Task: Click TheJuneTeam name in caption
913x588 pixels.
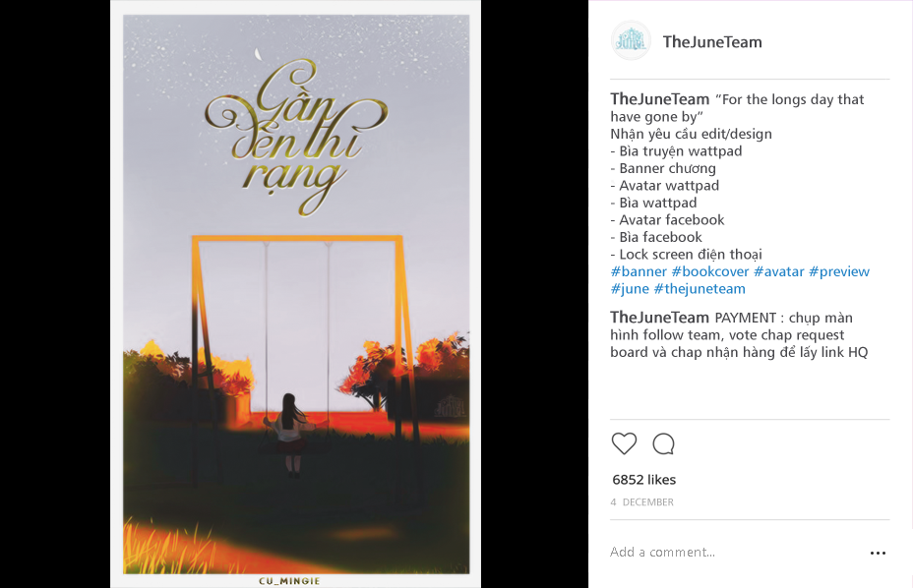Action: coord(660,99)
